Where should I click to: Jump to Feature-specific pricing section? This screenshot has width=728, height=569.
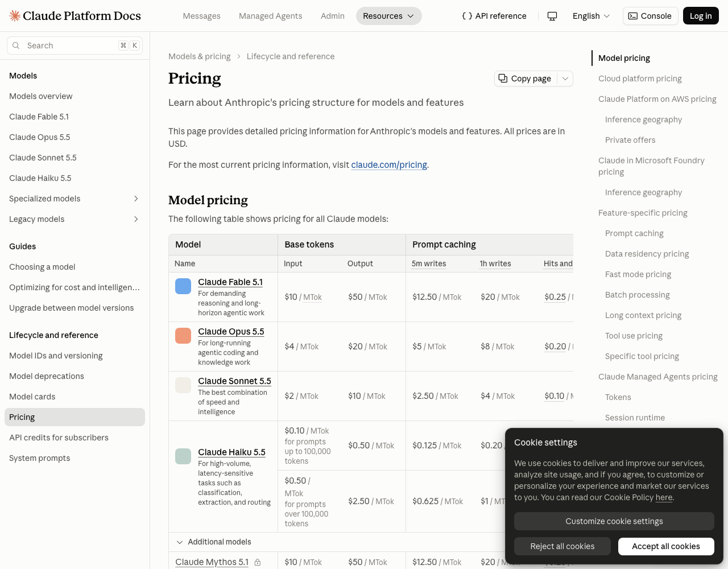(643, 213)
